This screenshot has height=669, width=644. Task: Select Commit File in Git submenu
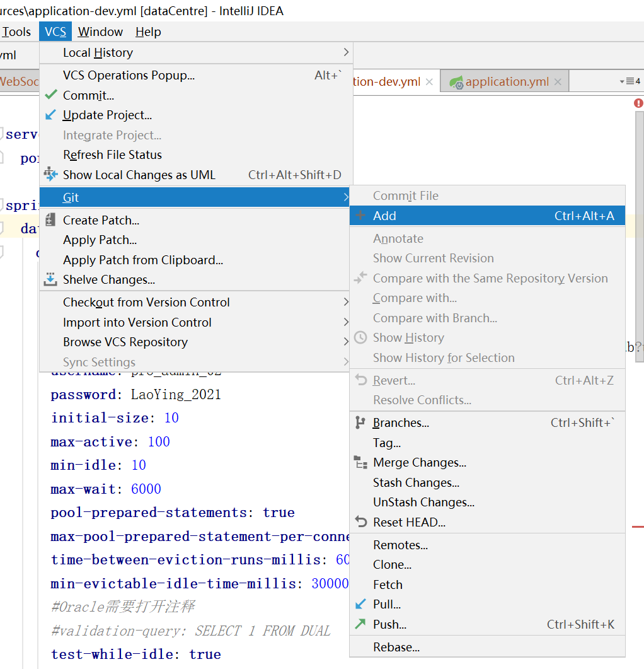488,195
